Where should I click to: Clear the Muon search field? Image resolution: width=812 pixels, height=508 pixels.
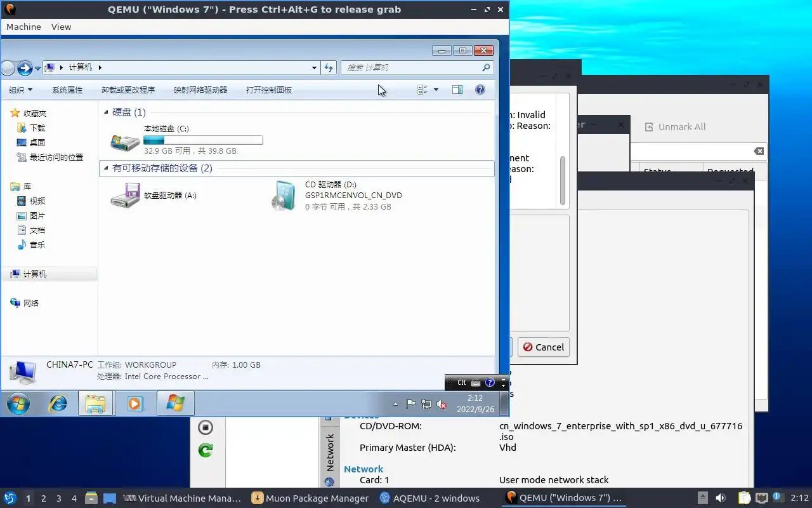tap(759, 151)
